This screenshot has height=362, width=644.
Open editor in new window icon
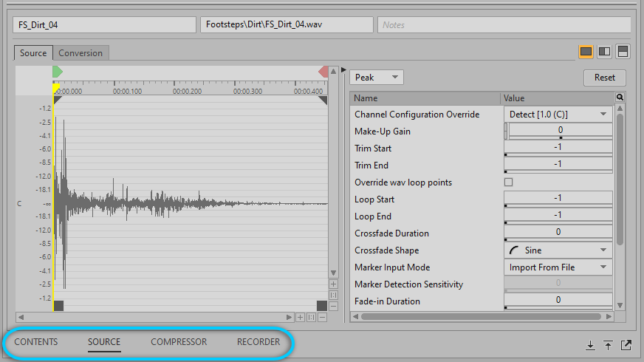[626, 344]
